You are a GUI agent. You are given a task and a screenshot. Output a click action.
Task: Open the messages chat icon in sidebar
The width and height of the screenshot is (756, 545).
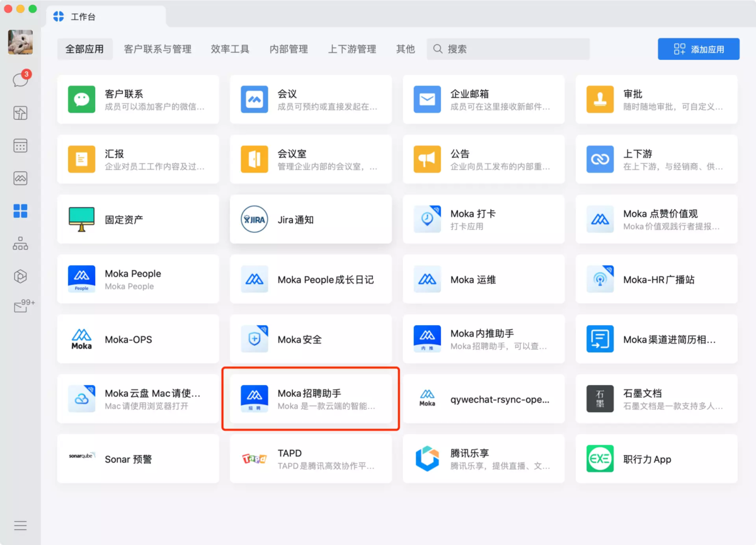20,80
